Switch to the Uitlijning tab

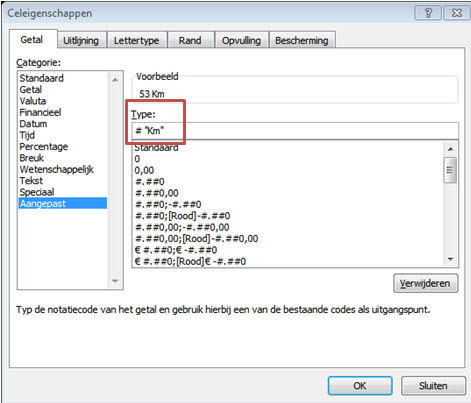(81, 40)
